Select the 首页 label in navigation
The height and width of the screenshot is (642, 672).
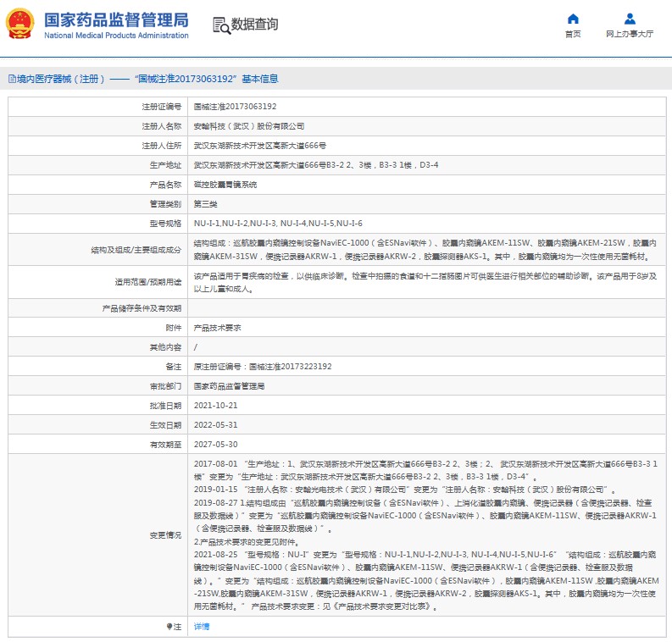tap(573, 35)
